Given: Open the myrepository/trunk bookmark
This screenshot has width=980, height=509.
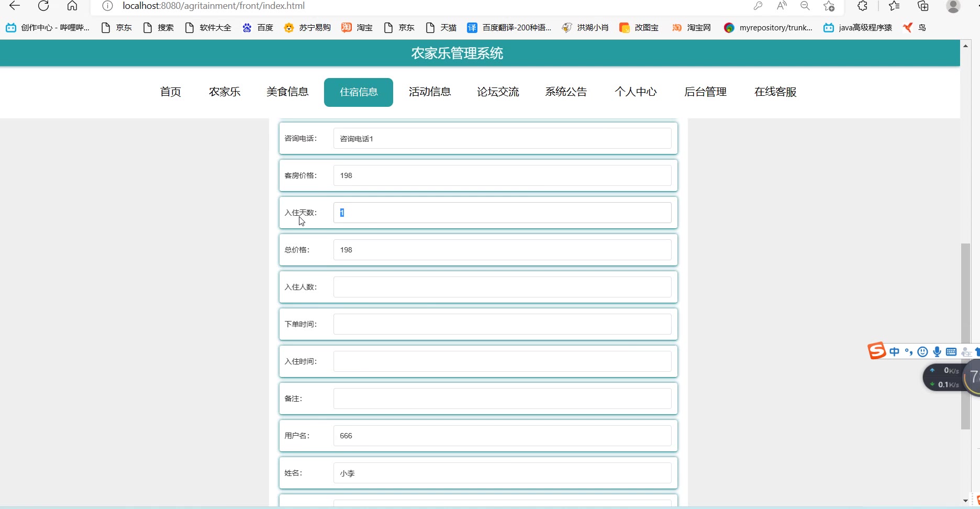Looking at the screenshot, I should (x=768, y=28).
